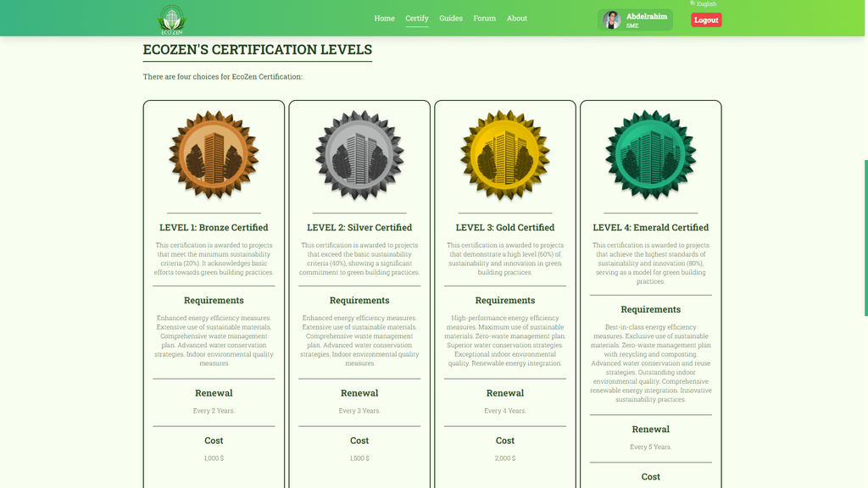Open the Forum section
Image resolution: width=868 pixels, height=488 pixels.
point(484,19)
